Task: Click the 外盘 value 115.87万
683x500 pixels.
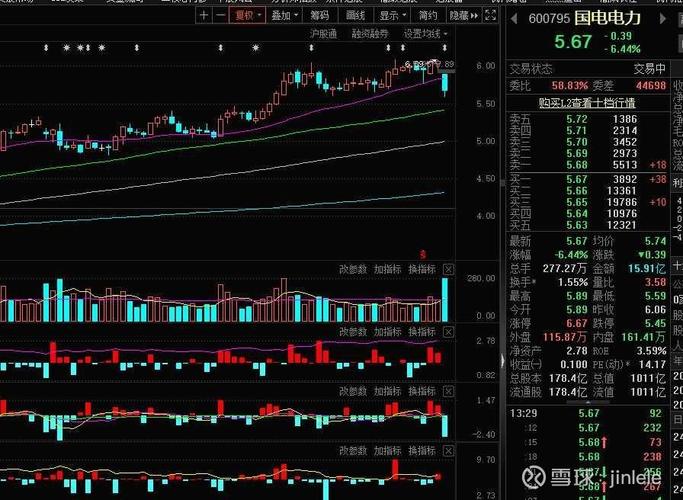Action: pos(565,337)
